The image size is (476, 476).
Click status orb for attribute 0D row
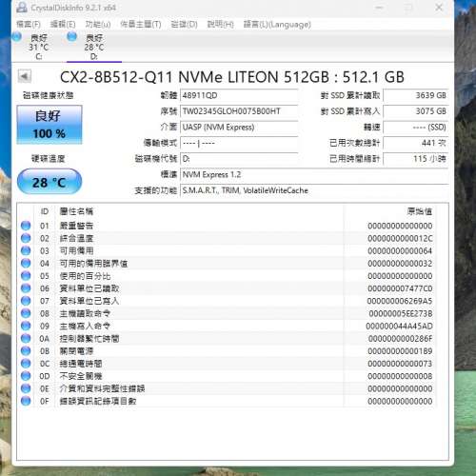click(26, 376)
